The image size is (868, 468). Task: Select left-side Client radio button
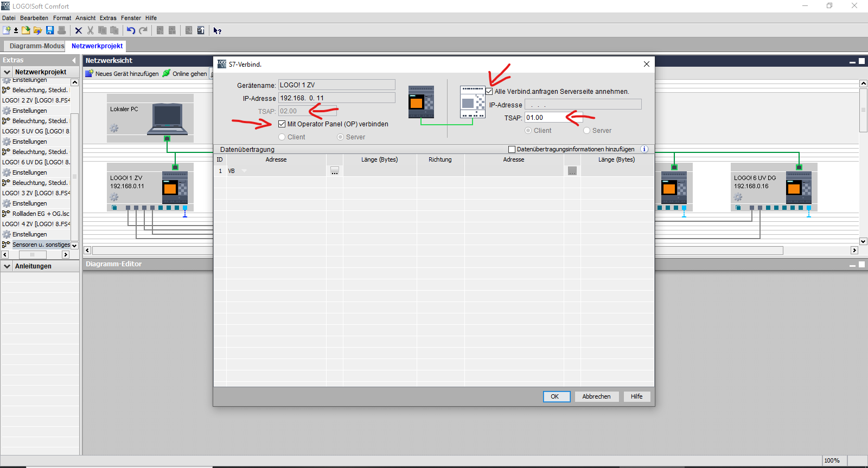282,137
